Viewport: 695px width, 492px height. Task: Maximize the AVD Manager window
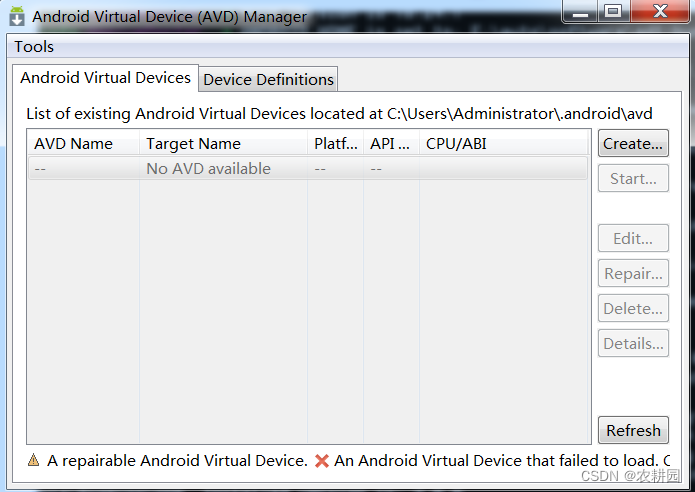613,11
